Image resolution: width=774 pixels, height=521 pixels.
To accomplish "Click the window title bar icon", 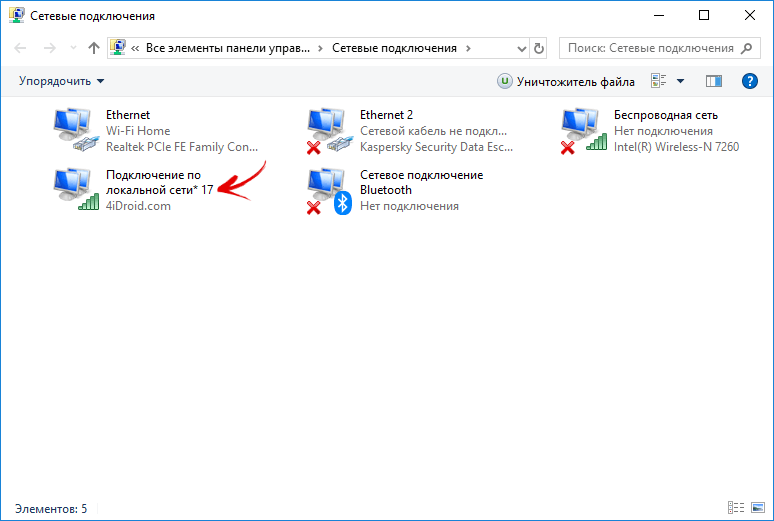I will tap(16, 15).
